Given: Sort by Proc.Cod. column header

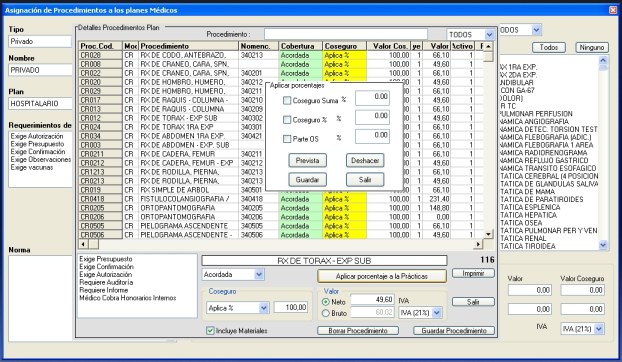Looking at the screenshot, I should point(100,46).
